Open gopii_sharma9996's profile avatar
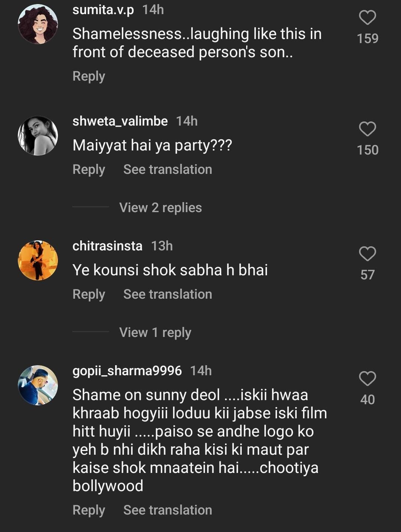Image resolution: width=401 pixels, height=532 pixels. [38, 385]
